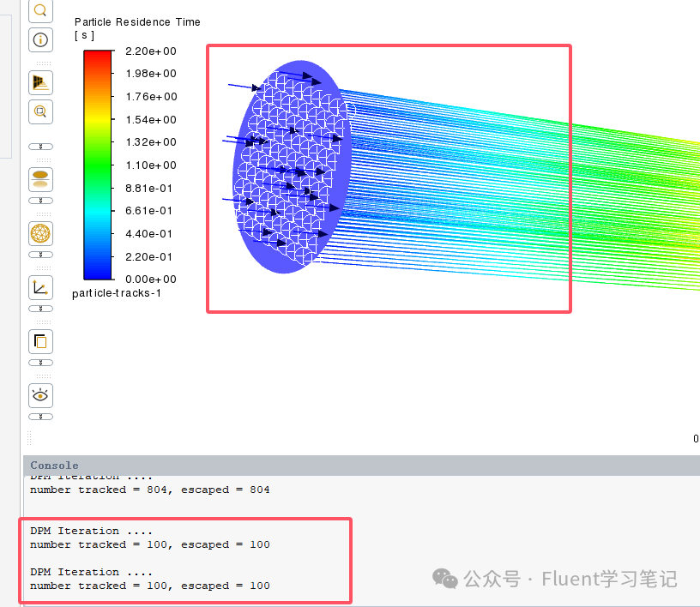Toggle visibility using the eye icon

[x=40, y=395]
